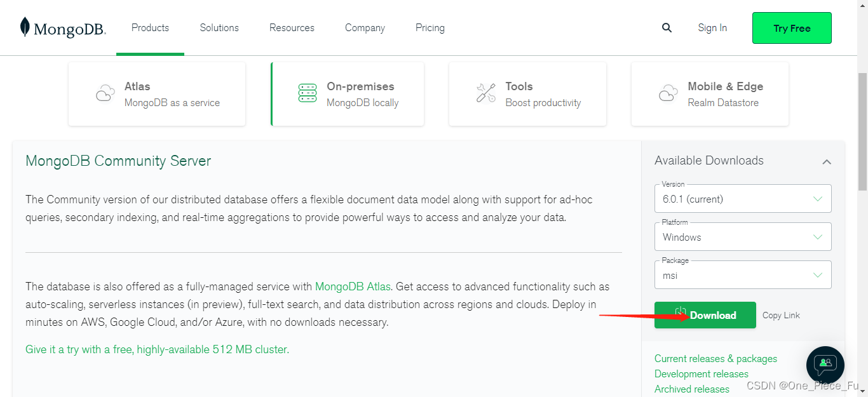Click the Sign In link

712,28
